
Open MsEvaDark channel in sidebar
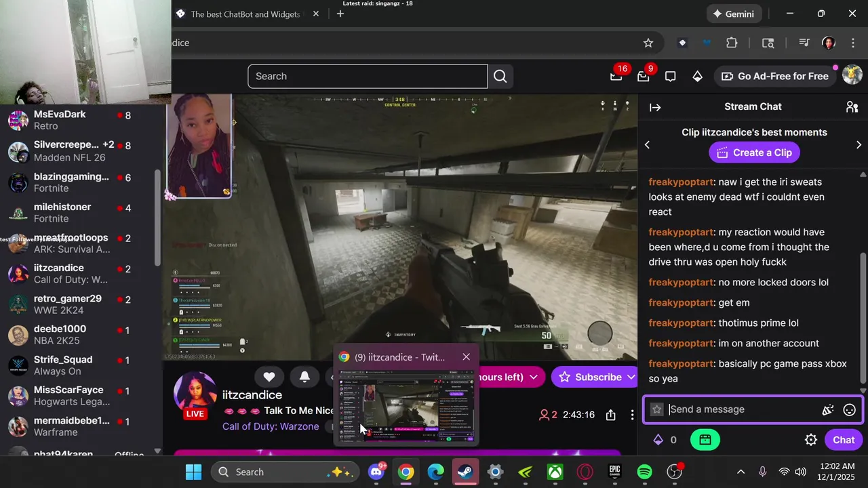click(x=81, y=120)
